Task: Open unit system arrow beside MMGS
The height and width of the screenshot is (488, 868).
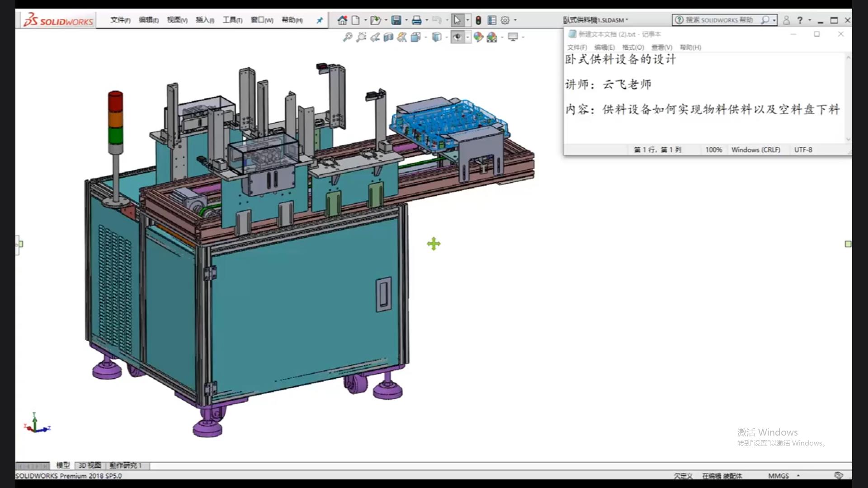Action: 798,475
